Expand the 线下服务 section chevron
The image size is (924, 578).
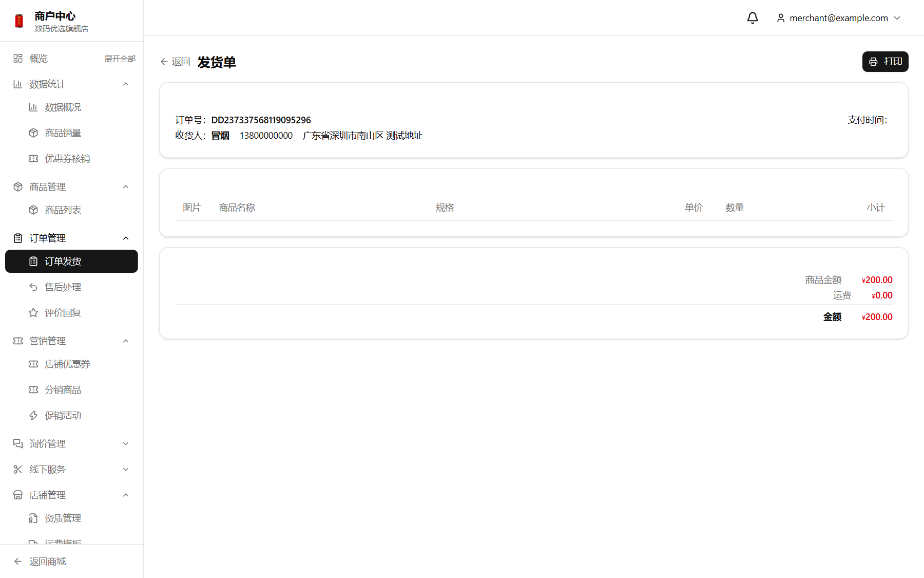click(126, 470)
